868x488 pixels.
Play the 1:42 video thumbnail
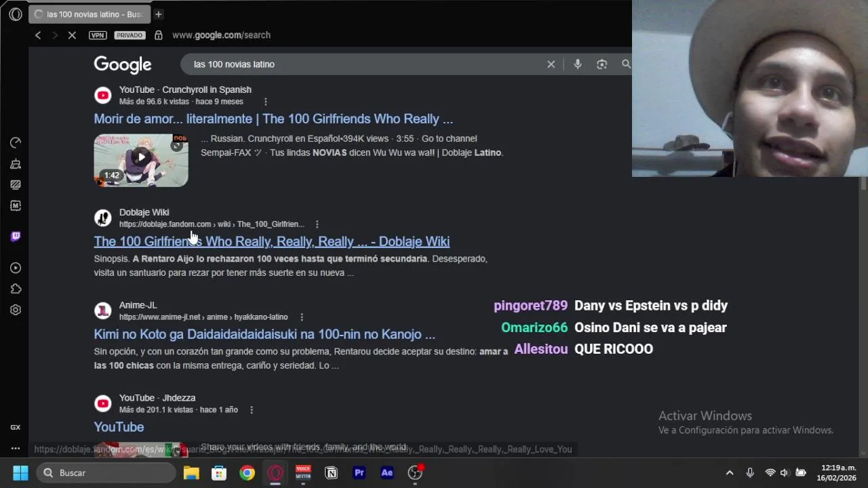(x=141, y=160)
